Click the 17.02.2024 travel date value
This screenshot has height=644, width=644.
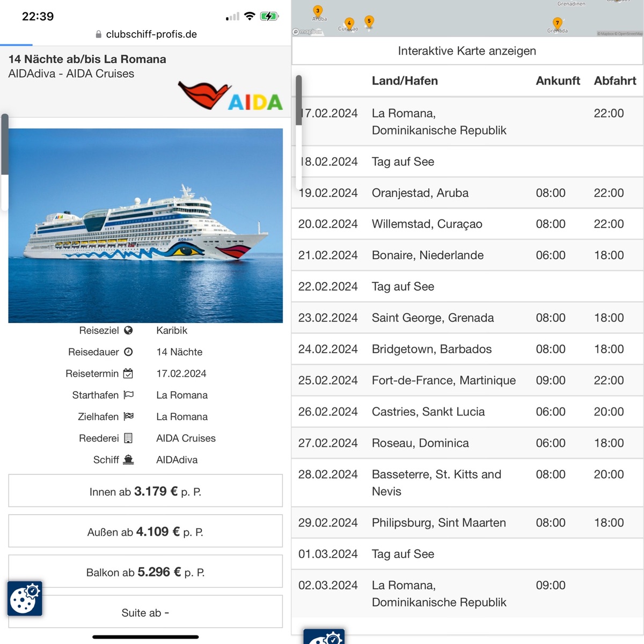pos(181,374)
